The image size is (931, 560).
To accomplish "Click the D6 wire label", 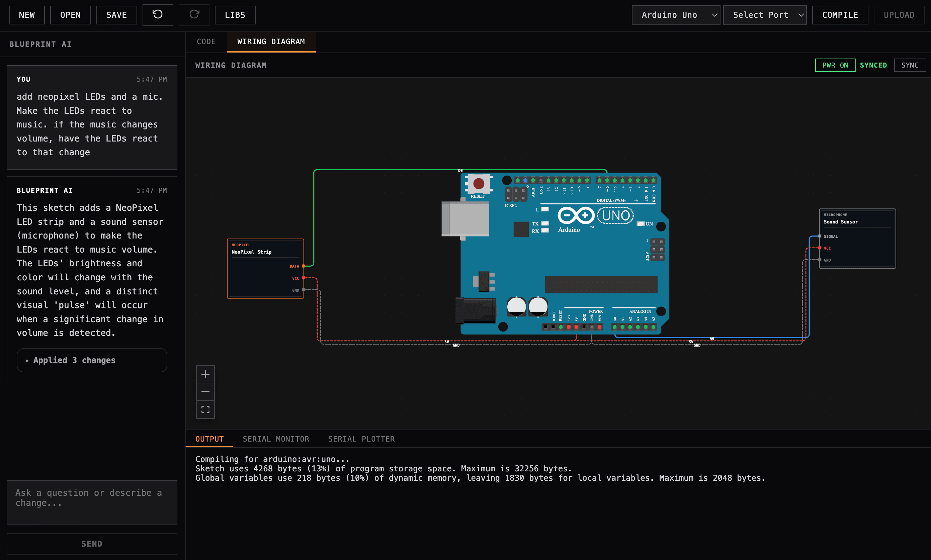I will point(460,171).
